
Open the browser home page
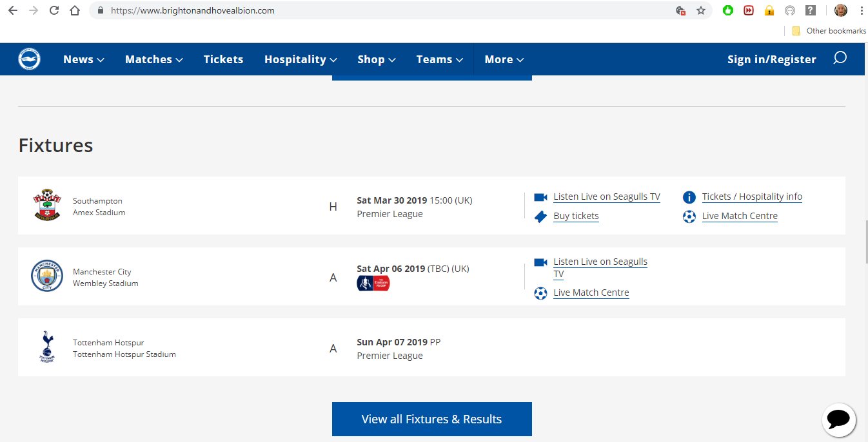tap(75, 10)
